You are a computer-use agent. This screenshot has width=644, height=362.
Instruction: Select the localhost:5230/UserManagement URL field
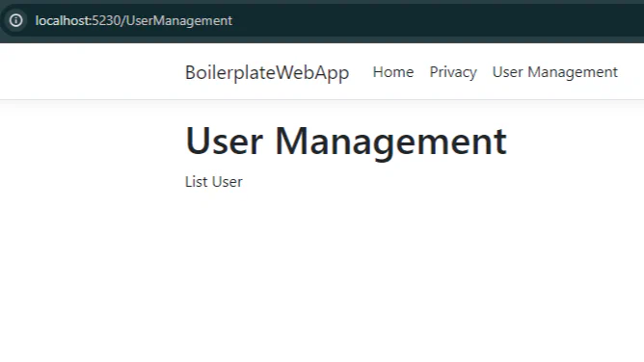click(x=134, y=20)
